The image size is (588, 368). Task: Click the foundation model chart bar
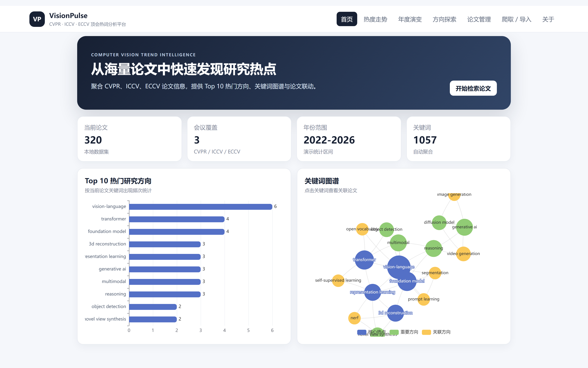coord(177,232)
